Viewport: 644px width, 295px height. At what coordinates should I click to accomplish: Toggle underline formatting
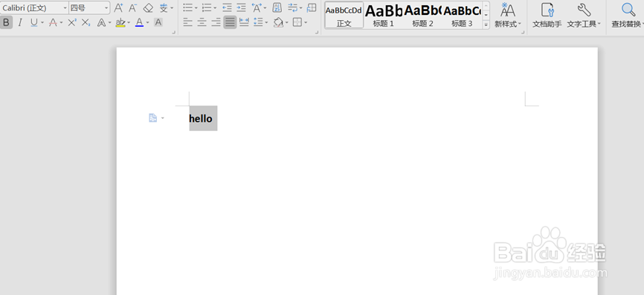tap(33, 22)
